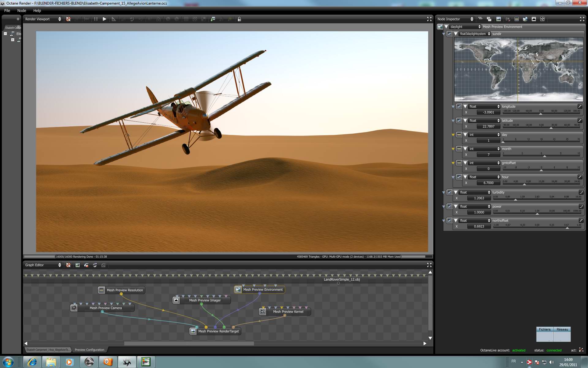The height and width of the screenshot is (368, 588).
Task: Open the Render Viewport panel type dropdown
Action: [x=43, y=19]
